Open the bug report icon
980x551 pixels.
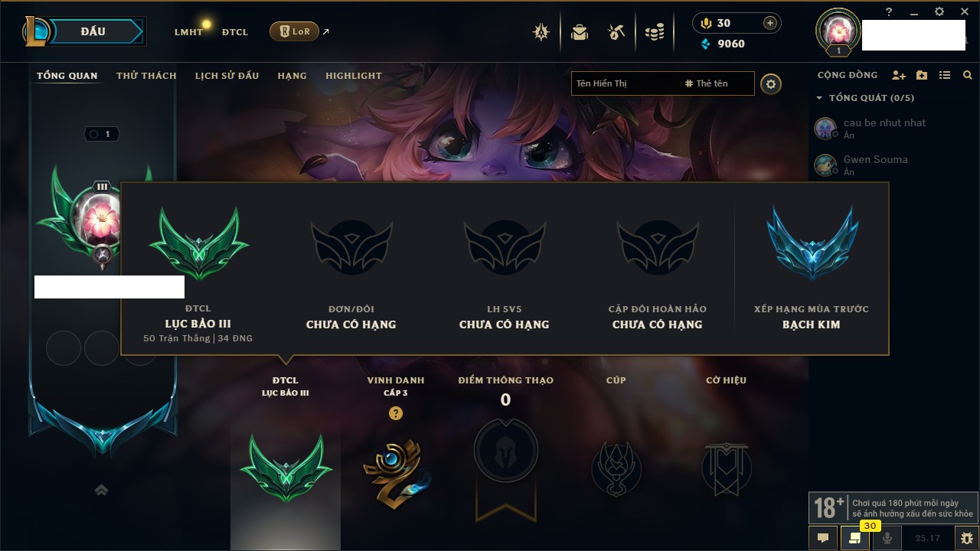click(x=967, y=538)
